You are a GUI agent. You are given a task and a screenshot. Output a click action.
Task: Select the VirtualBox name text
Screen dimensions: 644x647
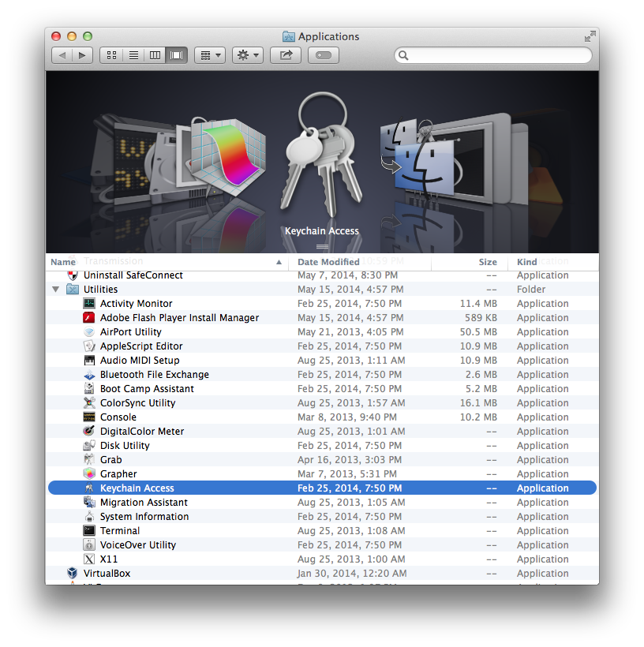(x=107, y=574)
